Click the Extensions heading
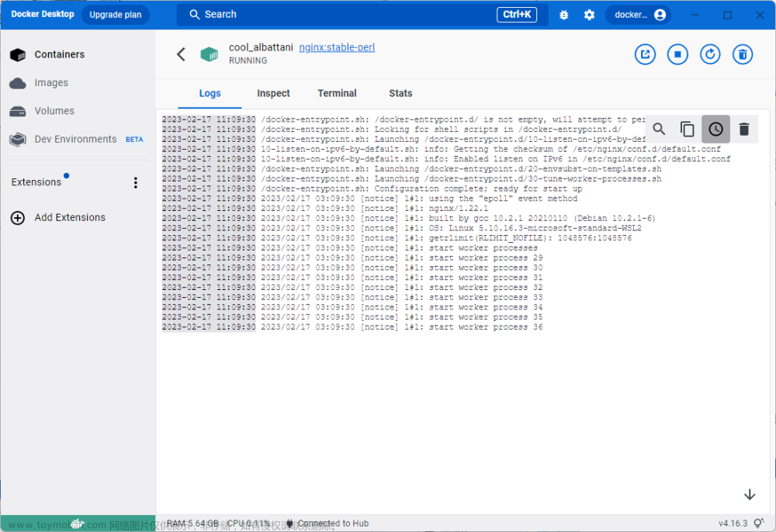This screenshot has height=532, width=776. (x=36, y=182)
